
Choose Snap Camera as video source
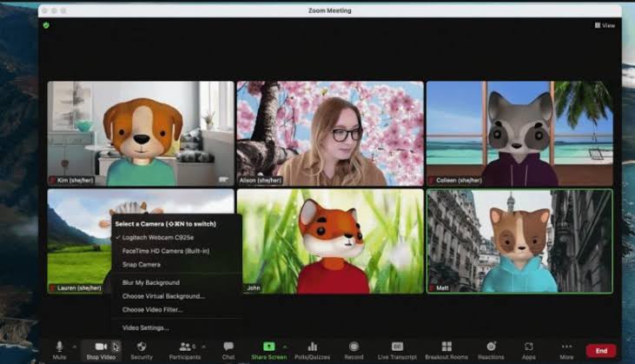coord(141,264)
